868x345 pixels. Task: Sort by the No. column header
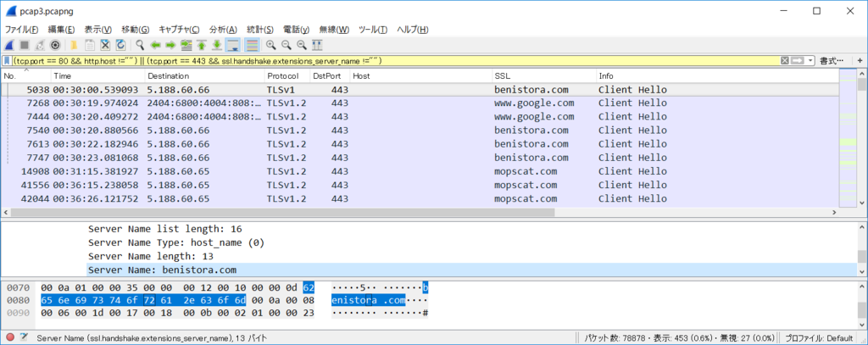pyautogui.click(x=26, y=76)
